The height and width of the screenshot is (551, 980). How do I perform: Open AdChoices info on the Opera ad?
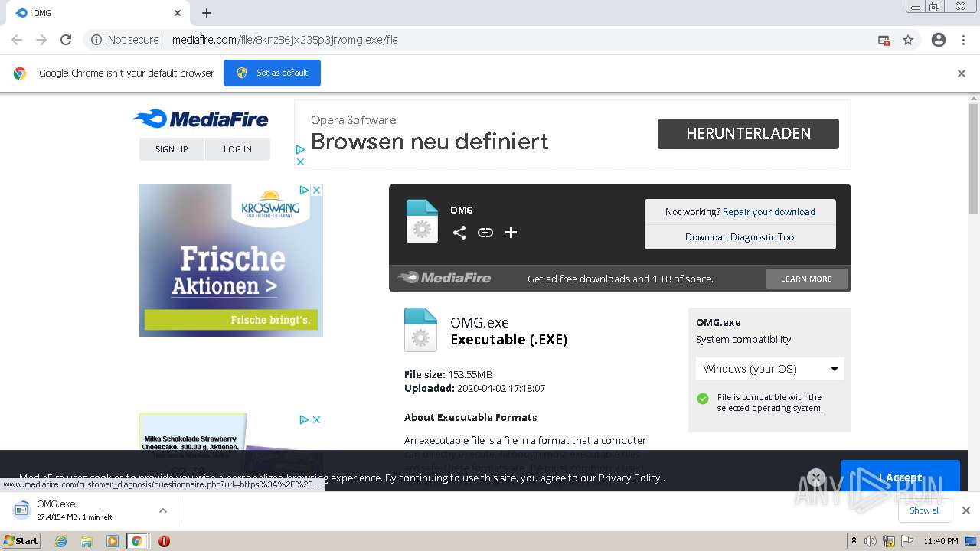point(300,149)
